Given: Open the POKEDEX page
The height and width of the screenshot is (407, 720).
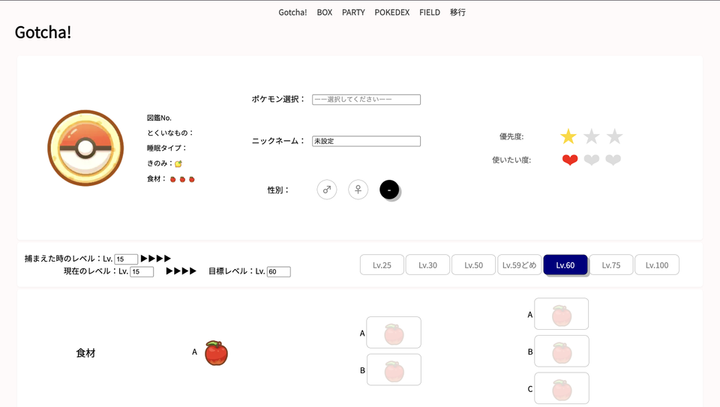Looking at the screenshot, I should tap(392, 12).
